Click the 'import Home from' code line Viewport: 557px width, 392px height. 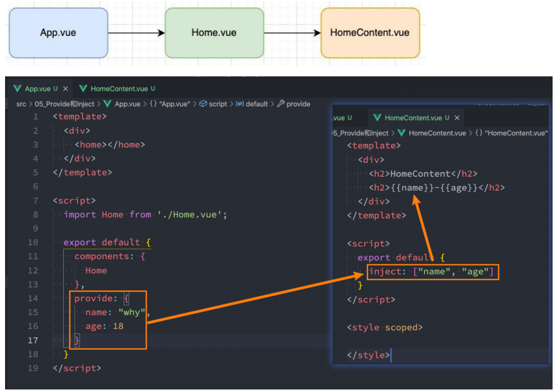click(x=145, y=215)
